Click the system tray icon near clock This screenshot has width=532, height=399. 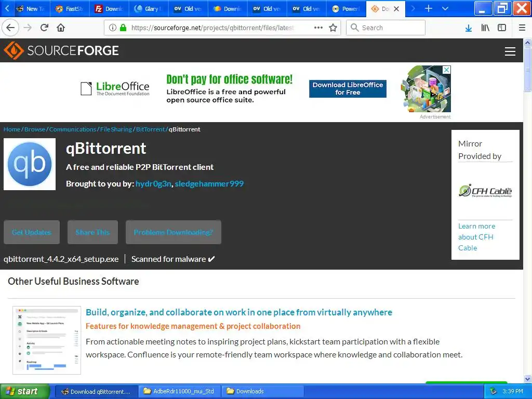click(494, 392)
